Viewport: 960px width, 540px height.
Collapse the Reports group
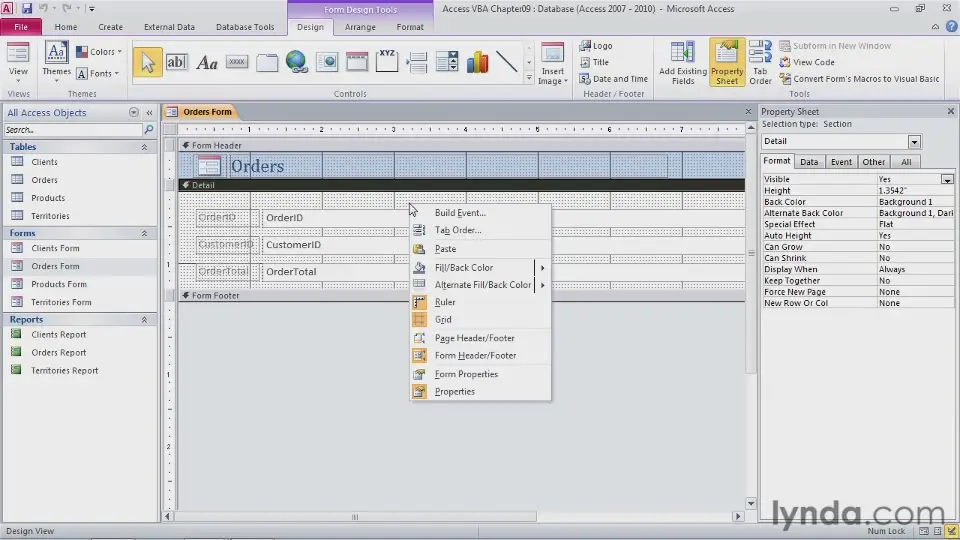(x=144, y=320)
